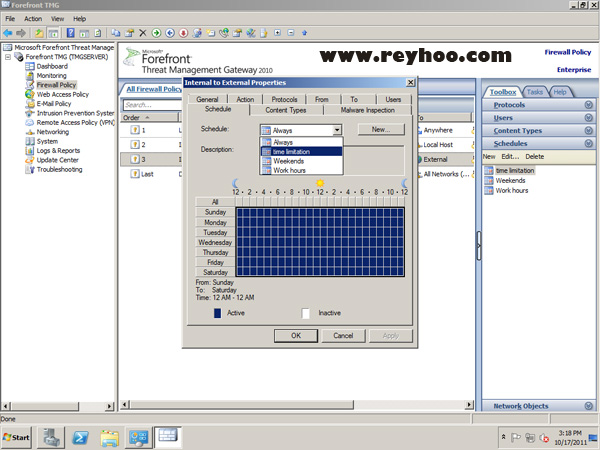The image size is (600, 450).
Task: Expand the Content Types toolbox section
Action: click(539, 131)
